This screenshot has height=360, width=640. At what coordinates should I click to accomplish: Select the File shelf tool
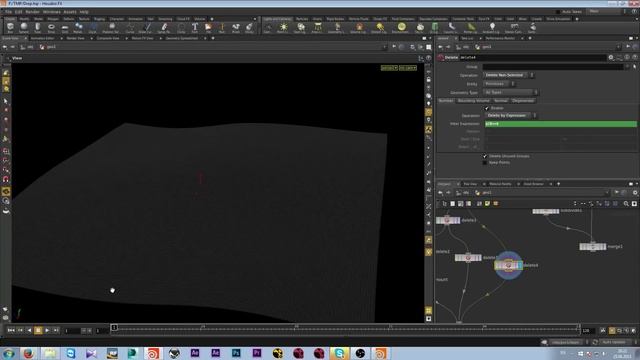coord(208,28)
